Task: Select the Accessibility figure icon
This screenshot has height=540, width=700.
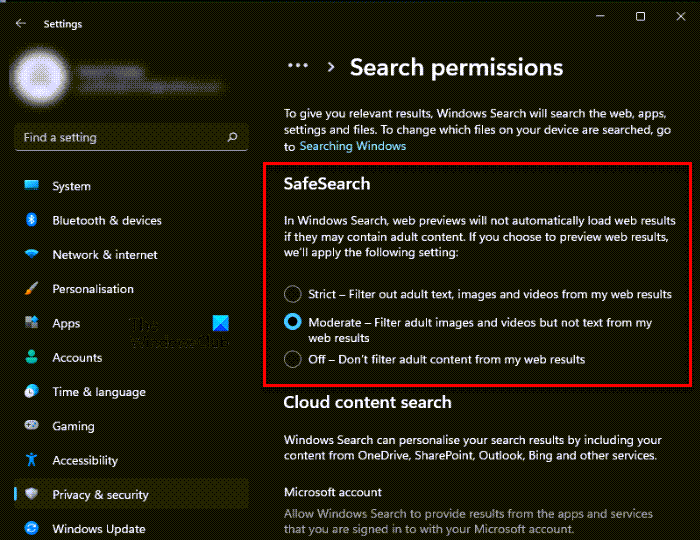Action: pos(31,460)
